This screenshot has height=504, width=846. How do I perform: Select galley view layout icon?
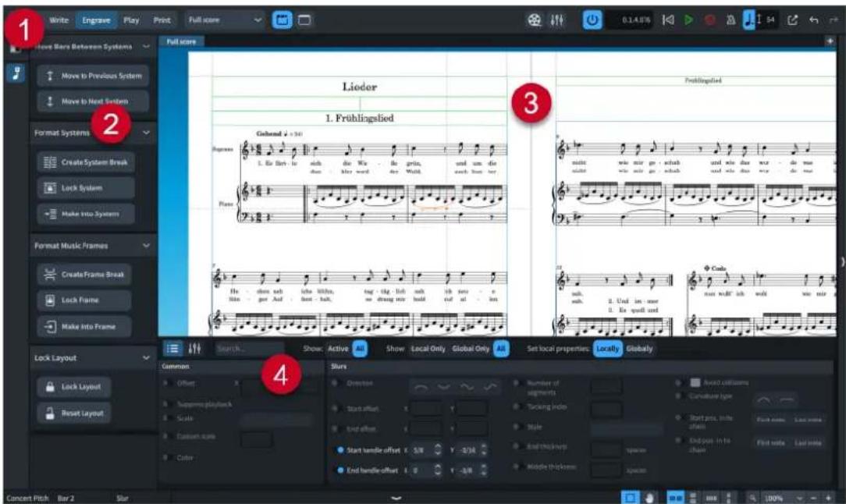(304, 20)
